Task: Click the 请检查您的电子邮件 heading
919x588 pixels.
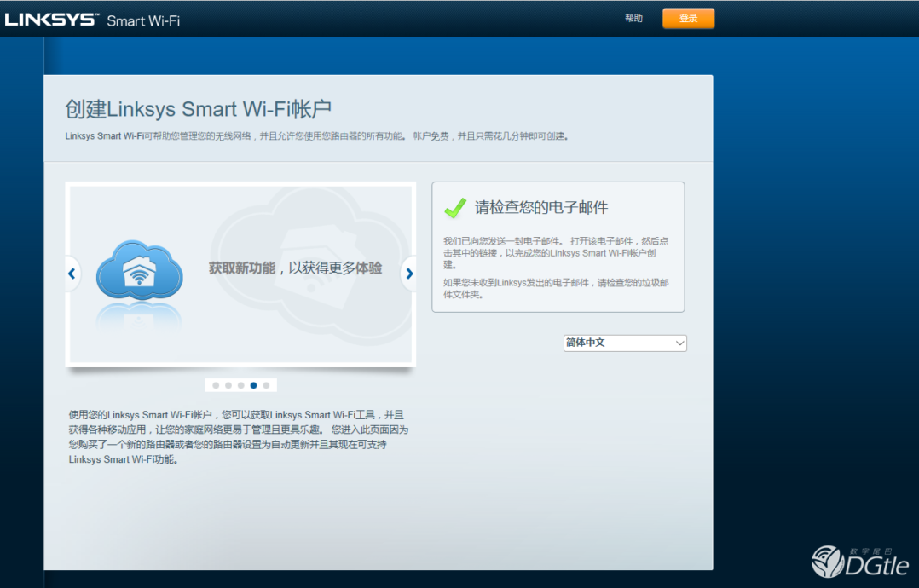Action: 541,207
